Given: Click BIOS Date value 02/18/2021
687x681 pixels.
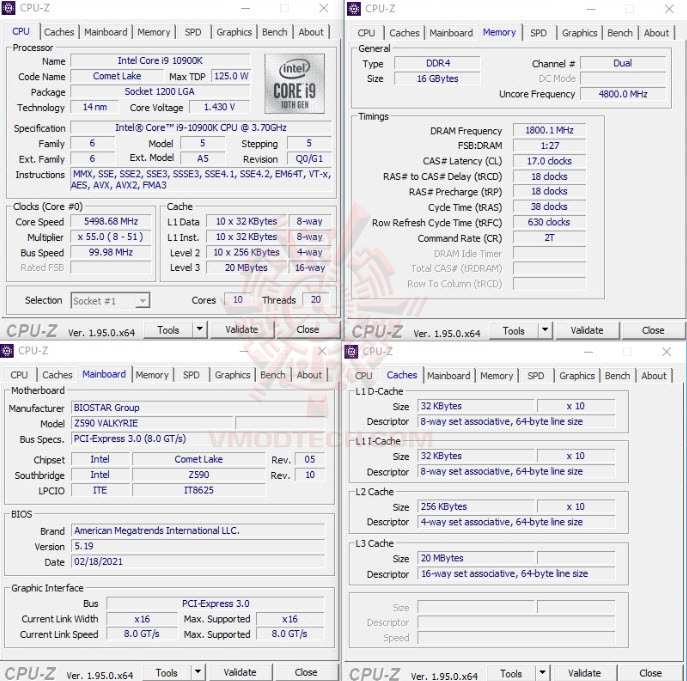Looking at the screenshot, I should pos(198,561).
